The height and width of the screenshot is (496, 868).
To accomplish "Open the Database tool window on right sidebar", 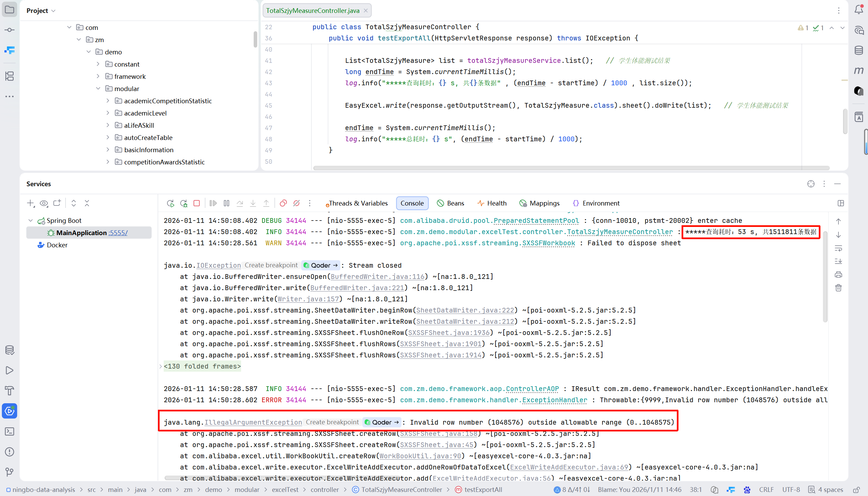I will coord(858,50).
